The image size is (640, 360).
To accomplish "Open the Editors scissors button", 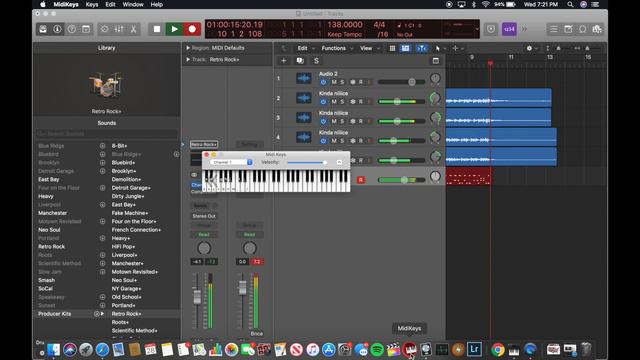I will [x=133, y=29].
